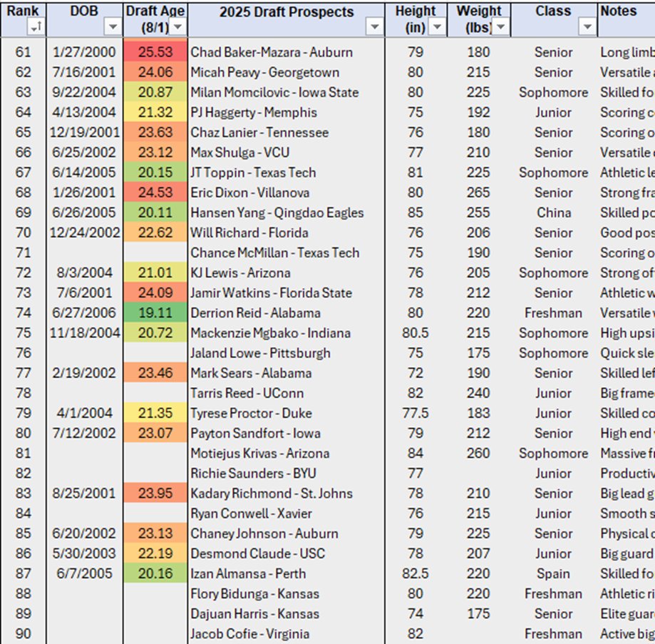Open the Weight (lbs) column filter dropdown

click(500, 27)
